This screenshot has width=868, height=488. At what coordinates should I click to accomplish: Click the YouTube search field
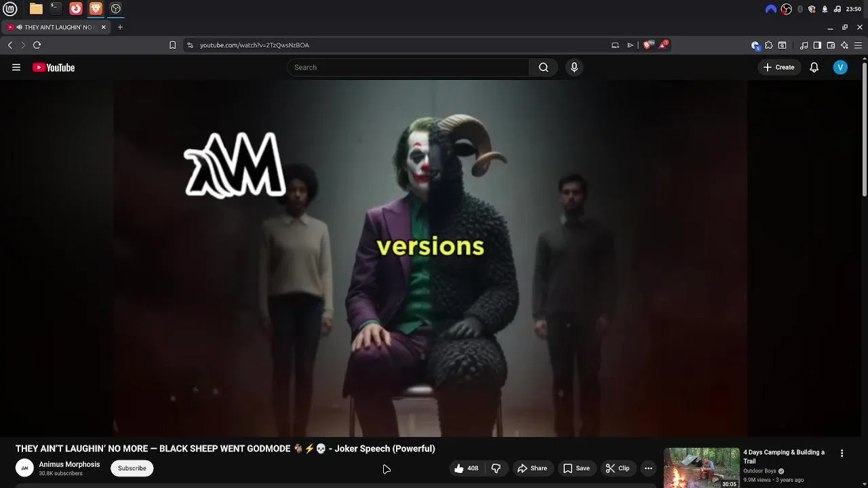tap(408, 67)
